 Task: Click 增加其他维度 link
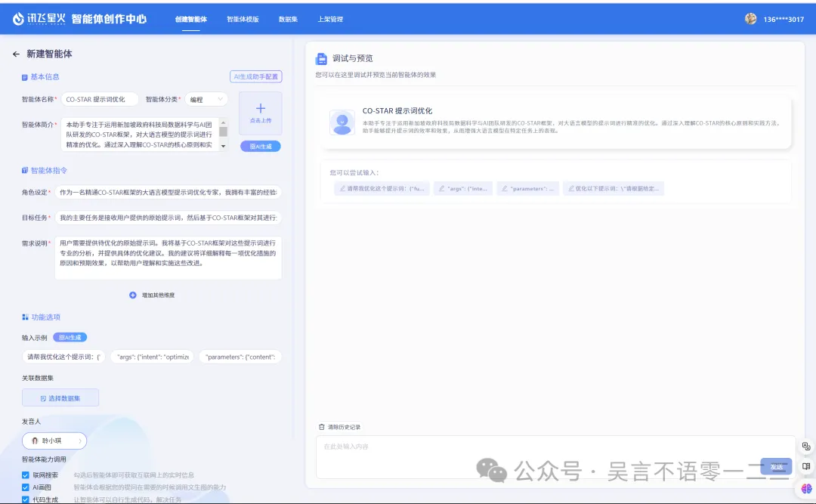158,295
